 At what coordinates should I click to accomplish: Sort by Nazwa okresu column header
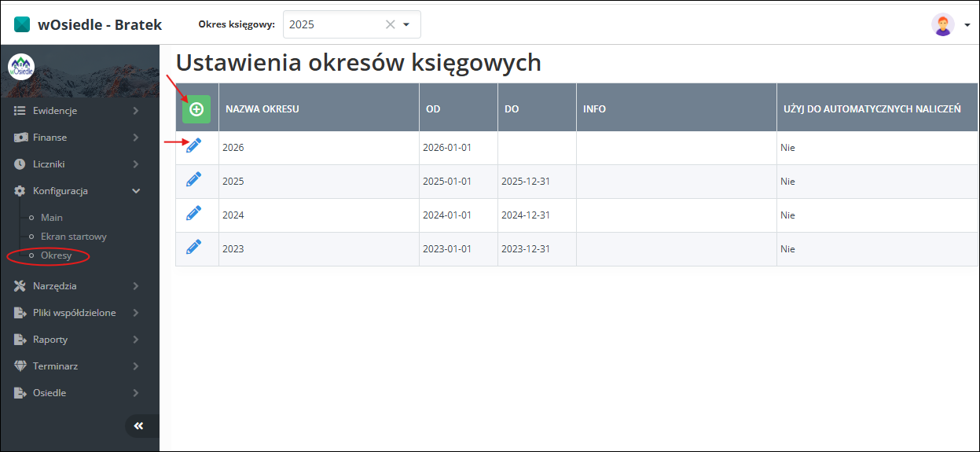262,108
